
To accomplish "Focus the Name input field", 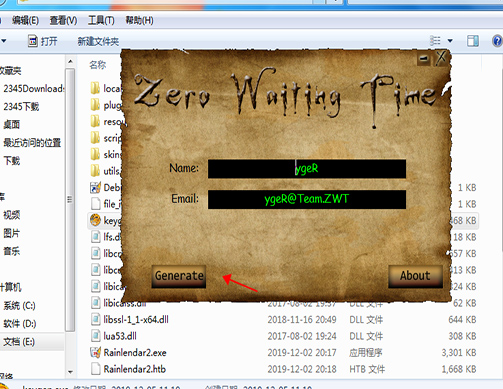I will 307,169.
